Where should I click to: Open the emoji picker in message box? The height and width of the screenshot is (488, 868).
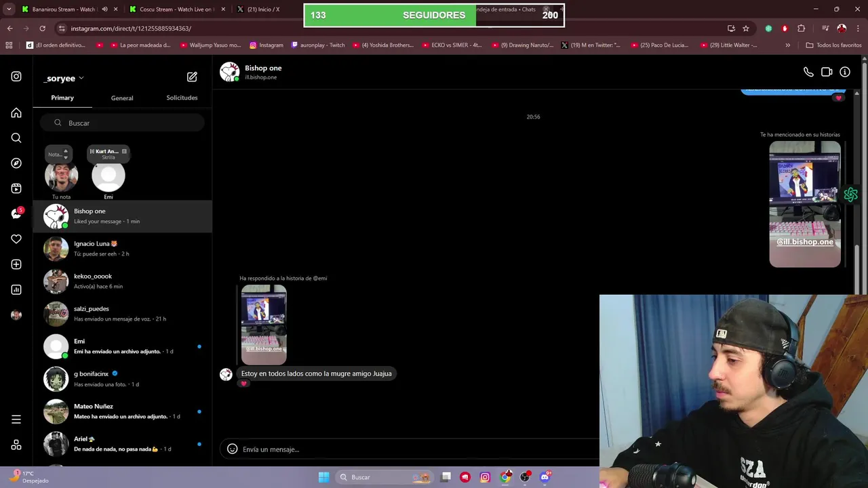pyautogui.click(x=232, y=449)
